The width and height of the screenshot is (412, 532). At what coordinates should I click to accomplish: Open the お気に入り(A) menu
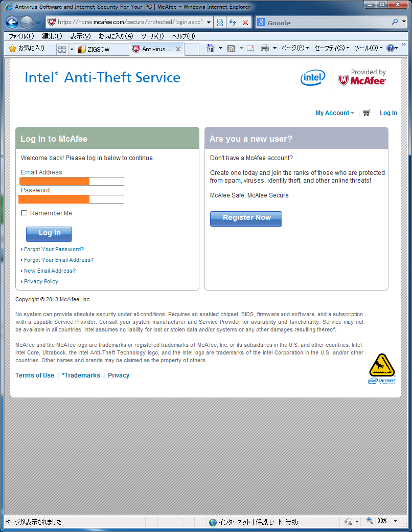click(x=116, y=36)
